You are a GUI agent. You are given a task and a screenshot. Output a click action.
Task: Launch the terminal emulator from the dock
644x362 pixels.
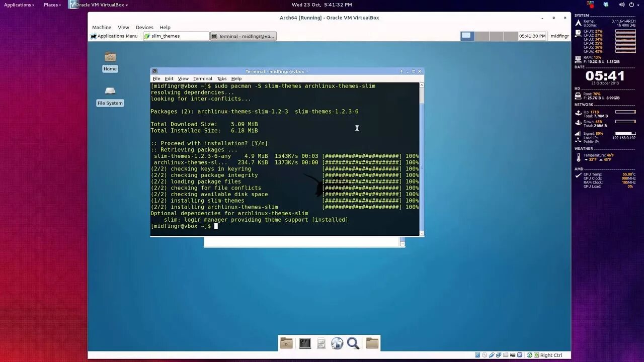[305, 343]
